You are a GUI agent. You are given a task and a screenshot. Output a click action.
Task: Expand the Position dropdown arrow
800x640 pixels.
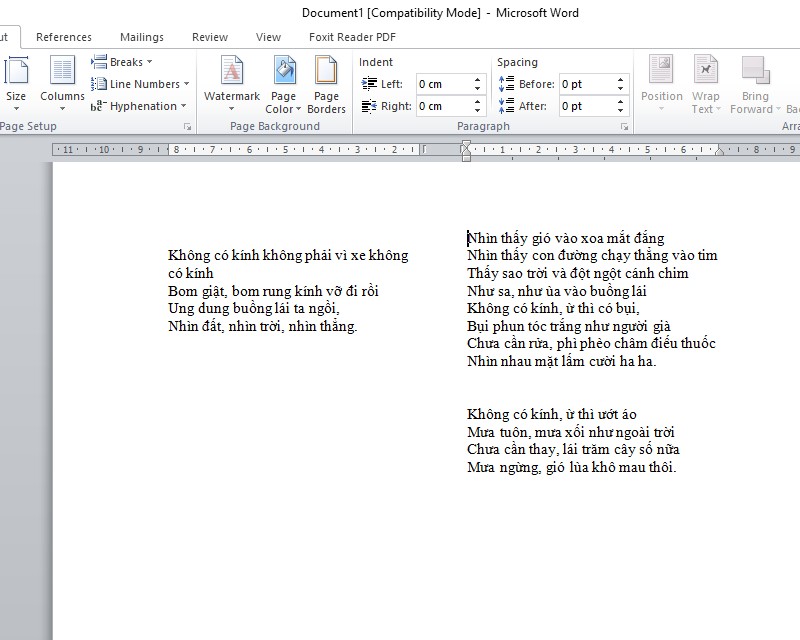tap(662, 108)
